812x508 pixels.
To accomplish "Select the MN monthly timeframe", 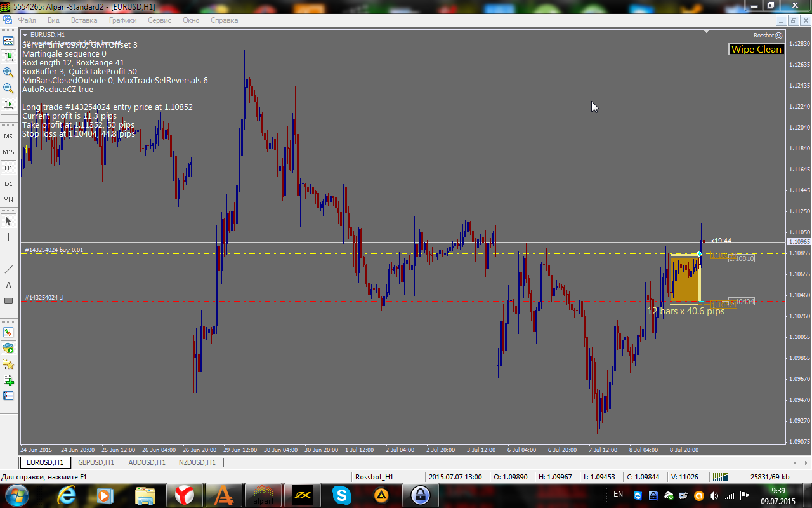I will click(8, 199).
